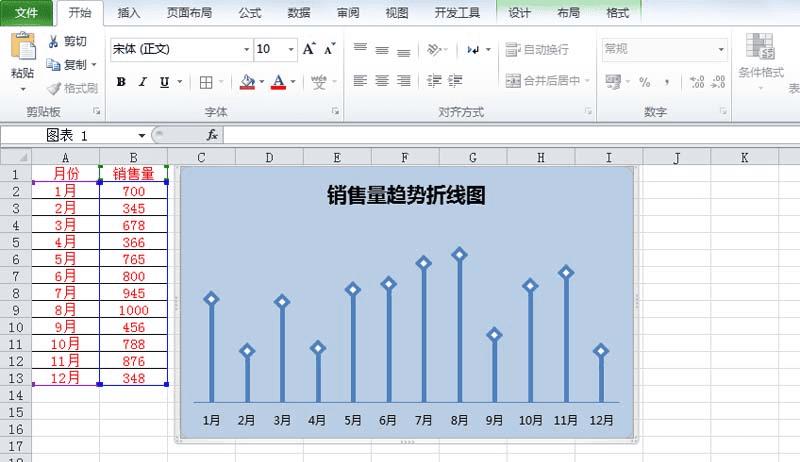Apply the red font color
Viewport: 800px width, 462px height.
pyautogui.click(x=278, y=82)
